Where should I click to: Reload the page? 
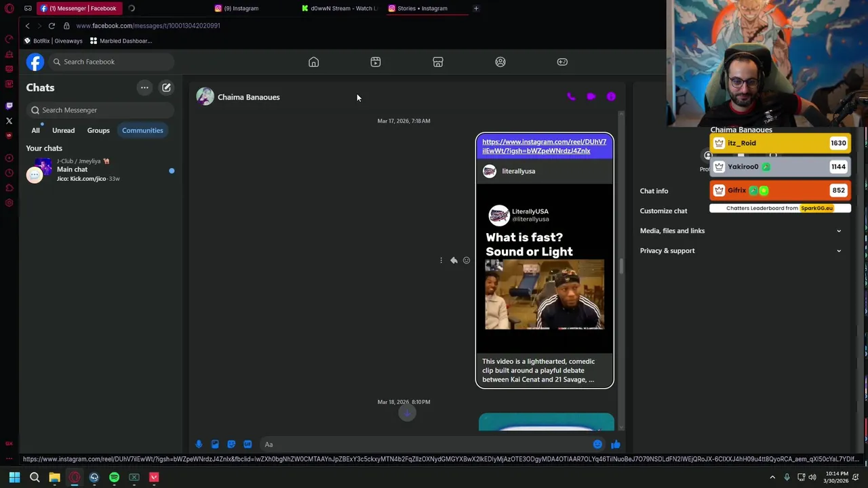[52, 26]
